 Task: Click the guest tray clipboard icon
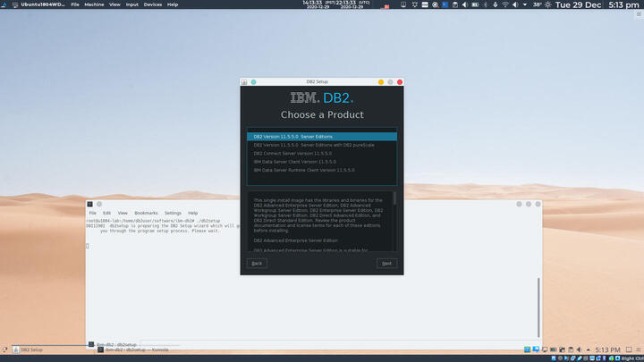pos(571,349)
